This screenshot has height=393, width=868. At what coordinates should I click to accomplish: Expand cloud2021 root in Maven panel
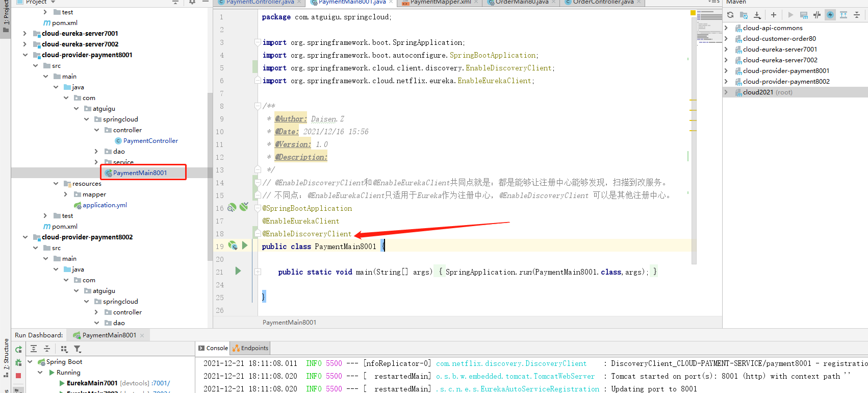tap(726, 92)
